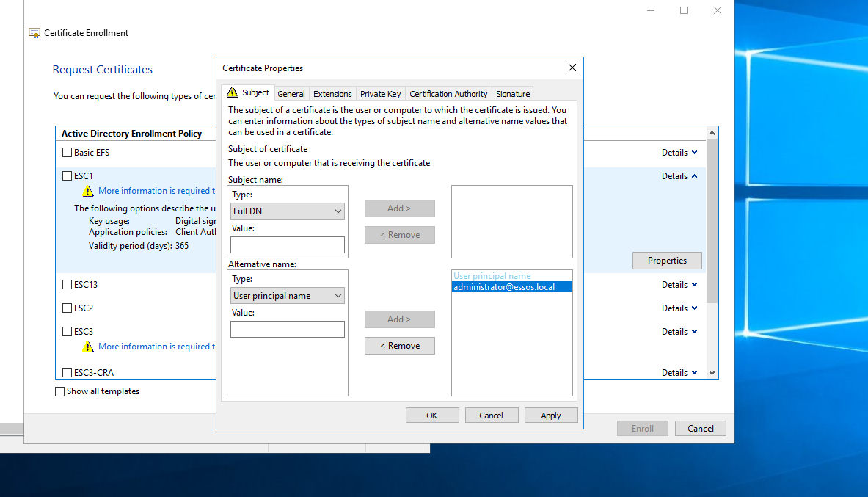Enable Show all templates checkbox
The image size is (868, 497).
pos(59,391)
